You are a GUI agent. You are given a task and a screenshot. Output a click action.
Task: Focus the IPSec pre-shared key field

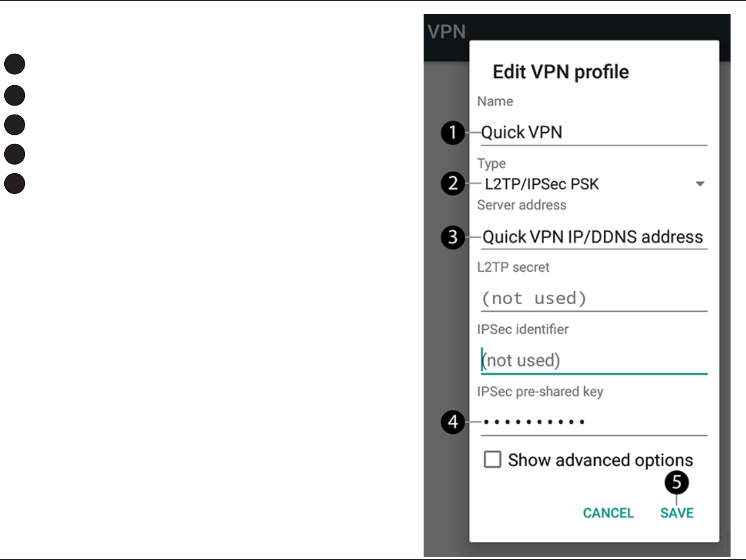coord(594,423)
